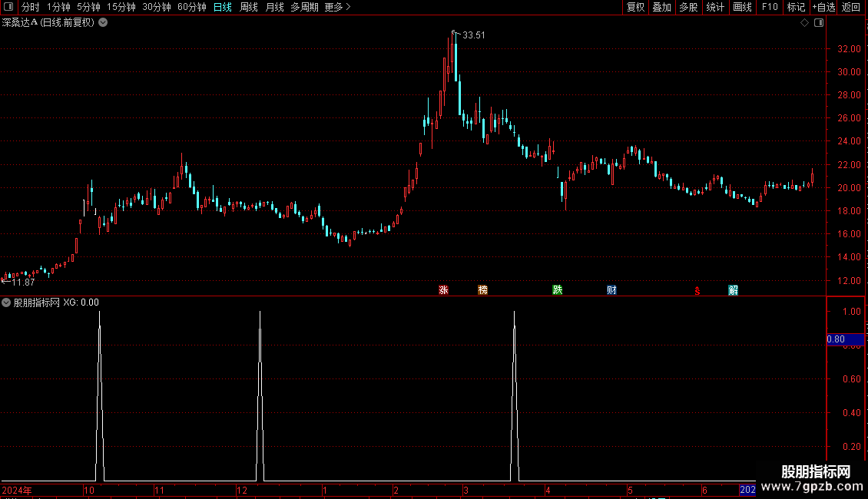Screen dimensions: 868x499
Task: Click the 解 unlock event marker icon
Action: tap(733, 290)
